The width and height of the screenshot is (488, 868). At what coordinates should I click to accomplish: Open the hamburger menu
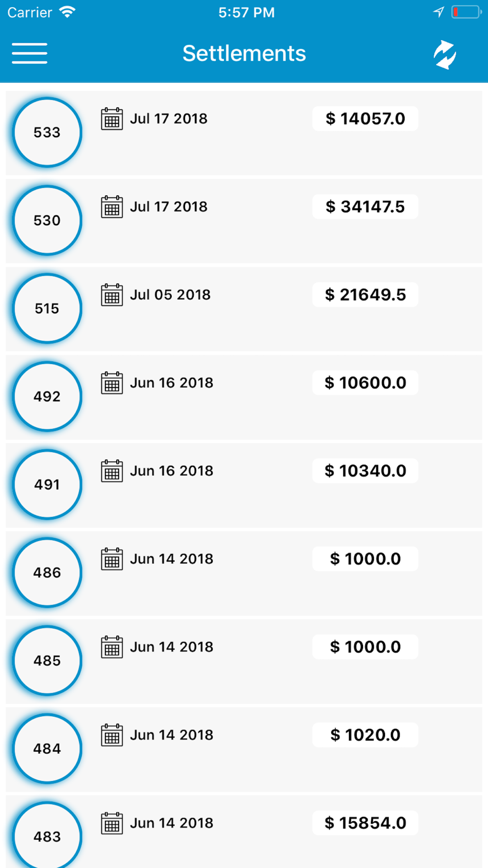tap(30, 53)
